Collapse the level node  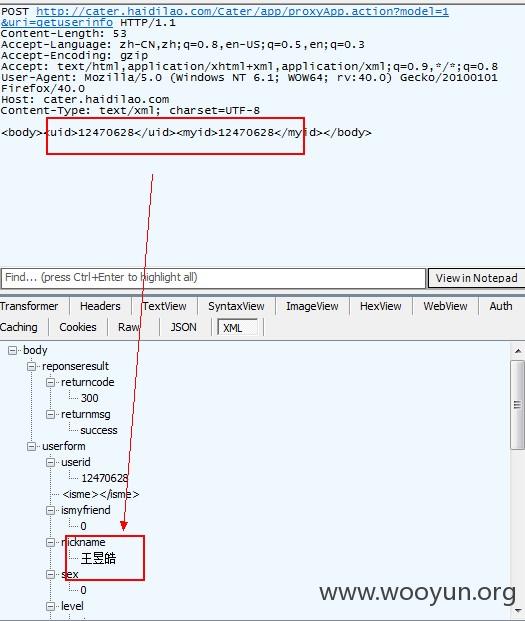(51, 607)
